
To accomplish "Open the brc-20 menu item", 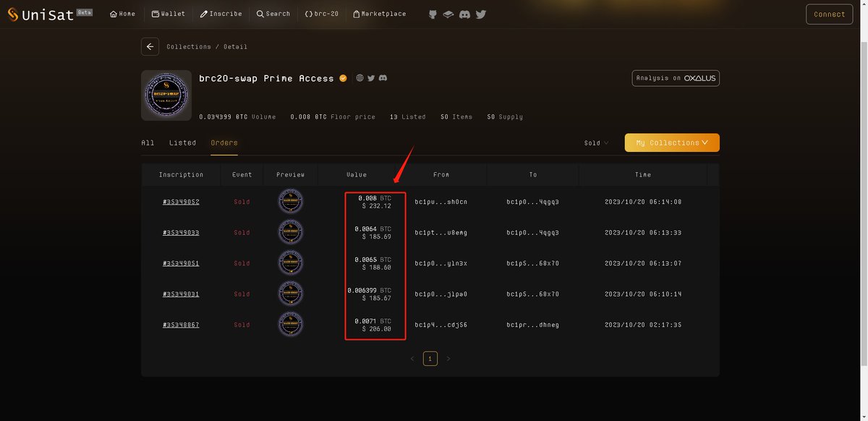I will tap(321, 14).
